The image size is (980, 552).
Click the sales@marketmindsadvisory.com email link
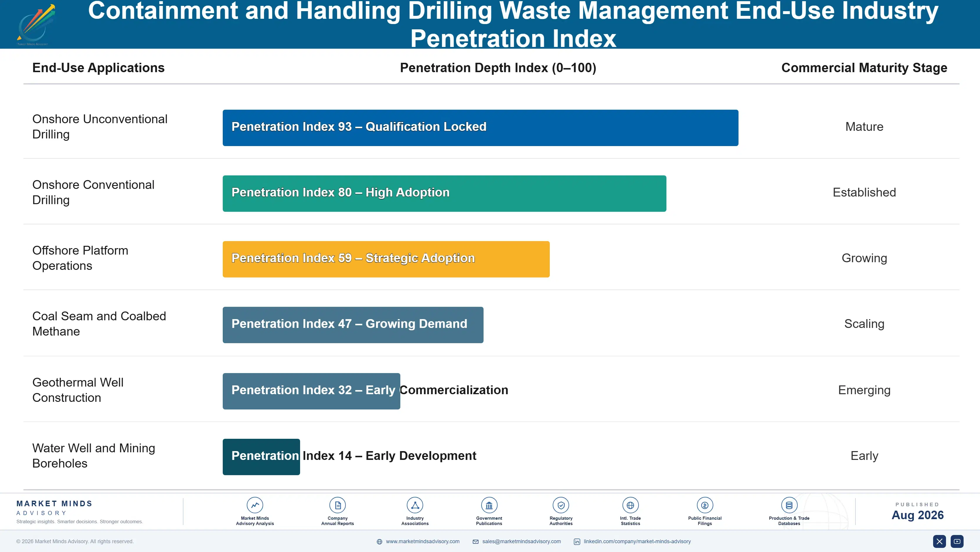pyautogui.click(x=521, y=541)
